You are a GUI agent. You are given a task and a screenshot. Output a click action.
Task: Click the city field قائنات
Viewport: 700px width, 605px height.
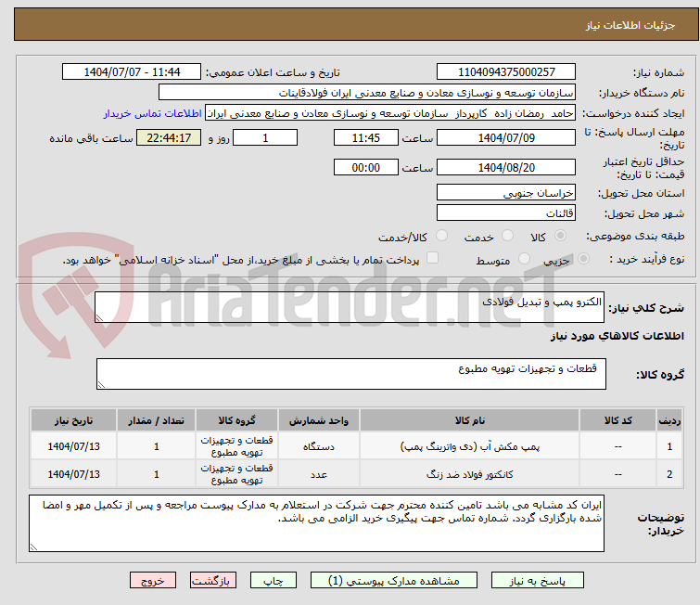point(506,213)
